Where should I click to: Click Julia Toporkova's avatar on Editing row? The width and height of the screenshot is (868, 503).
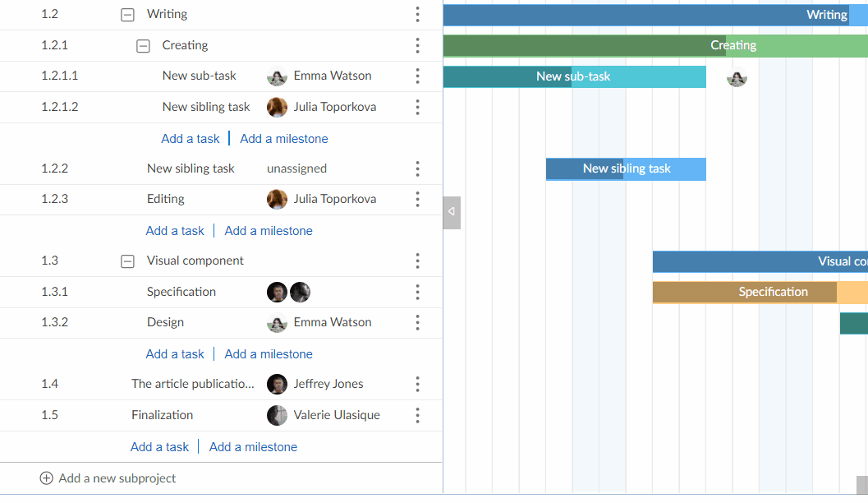[x=277, y=199]
